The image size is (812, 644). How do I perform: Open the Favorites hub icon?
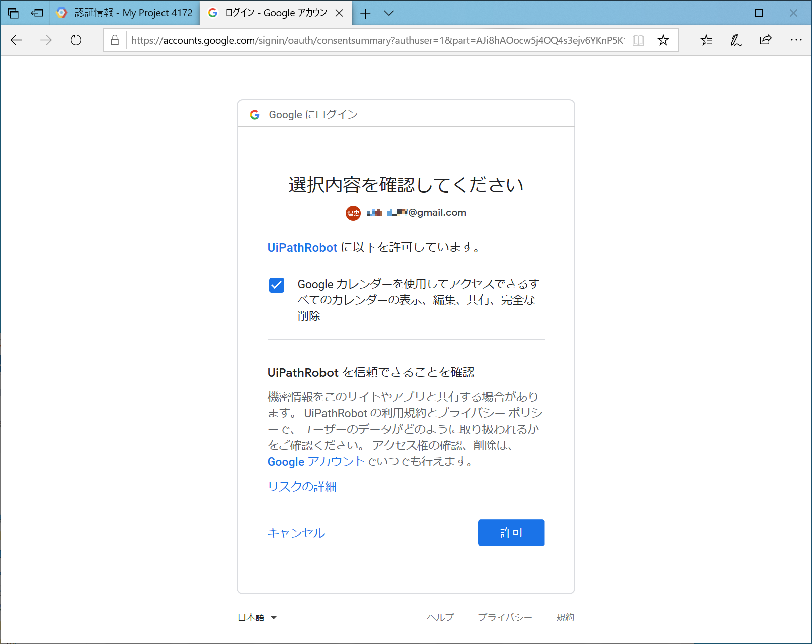tap(706, 40)
